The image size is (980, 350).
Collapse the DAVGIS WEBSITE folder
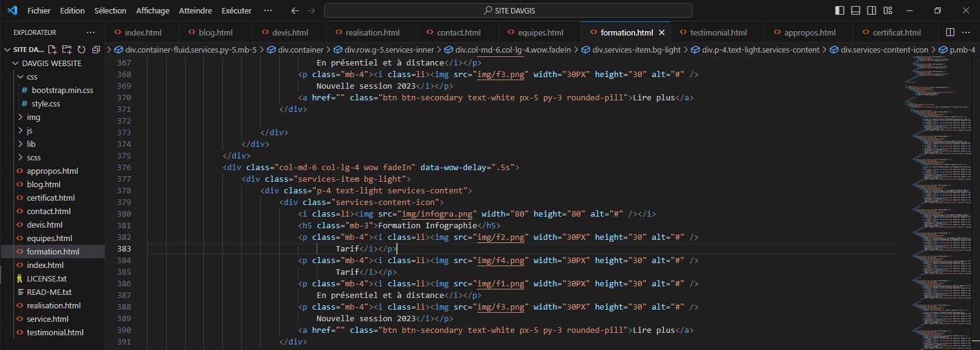16,63
